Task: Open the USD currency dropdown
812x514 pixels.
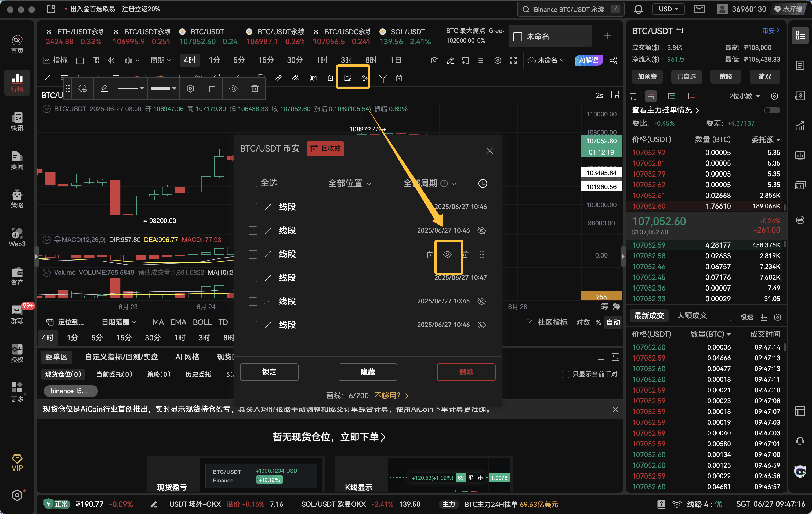Action: click(668, 9)
